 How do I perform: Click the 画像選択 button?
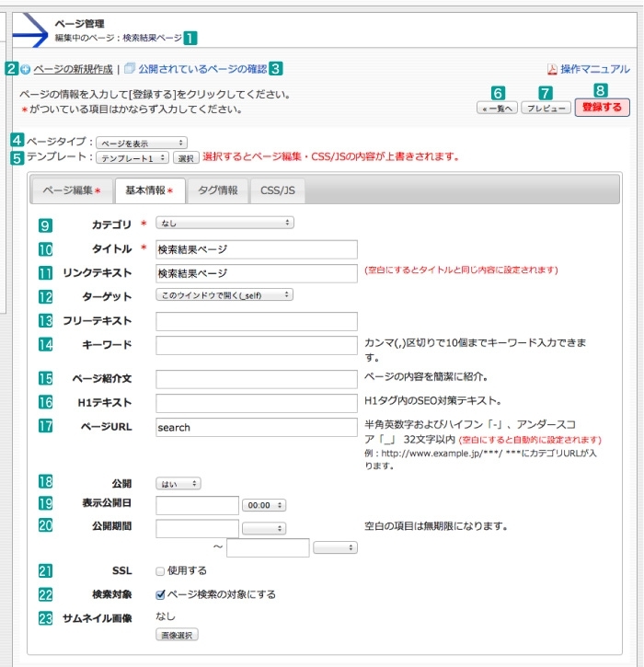(177, 635)
